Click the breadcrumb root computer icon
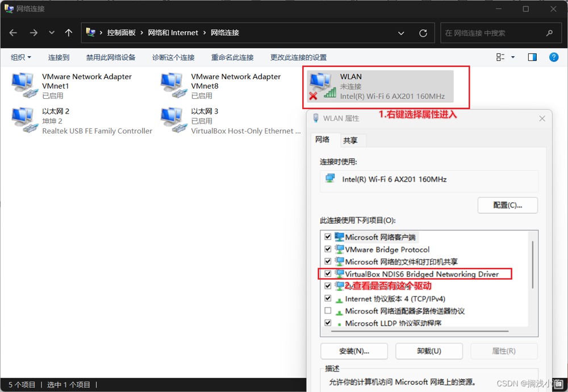Screen dimensions: 568x392 (90, 32)
